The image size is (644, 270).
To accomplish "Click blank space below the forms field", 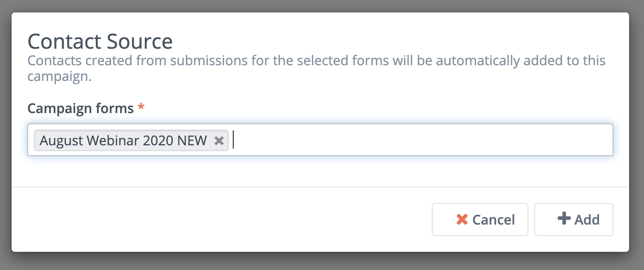I will (x=320, y=171).
